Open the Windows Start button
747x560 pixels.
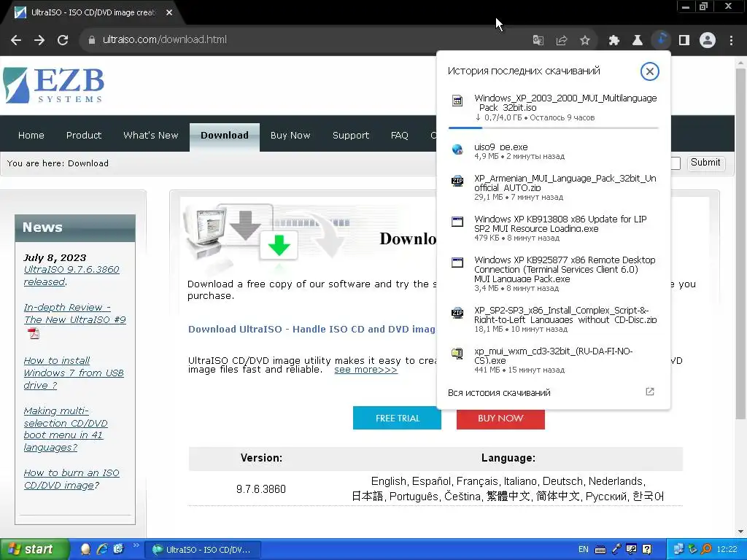pyautogui.click(x=34, y=549)
